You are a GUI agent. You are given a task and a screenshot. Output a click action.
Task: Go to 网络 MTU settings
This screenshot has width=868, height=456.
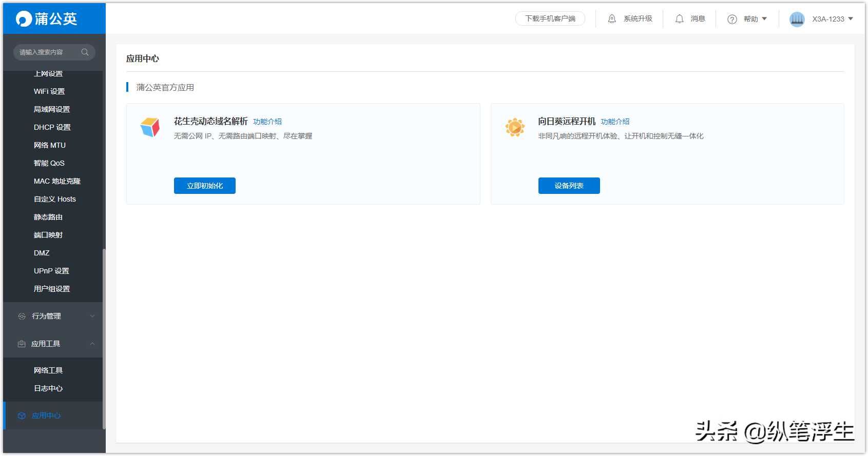[50, 145]
